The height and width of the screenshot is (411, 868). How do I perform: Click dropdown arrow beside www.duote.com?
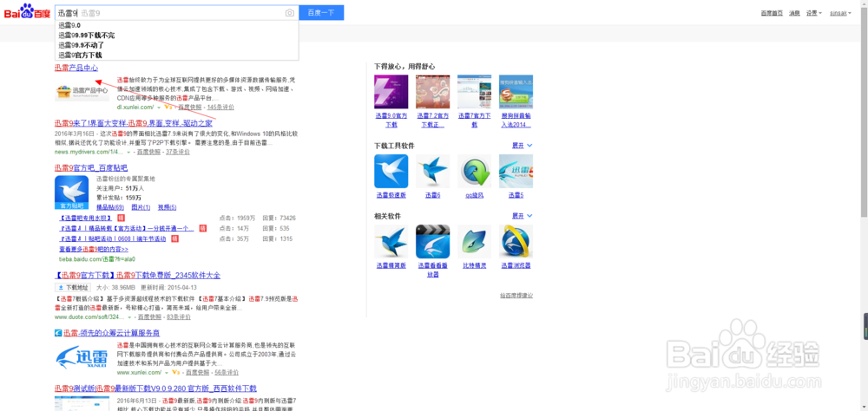point(129,317)
